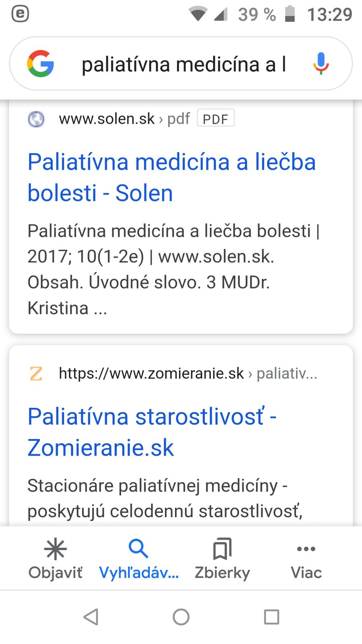This screenshot has width=362, height=644.
Task: Open "Paliatívna medicína a liečba bolesti - Solen" link
Action: (172, 177)
